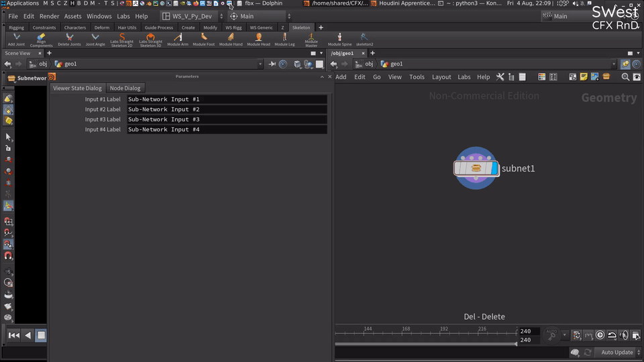The width and height of the screenshot is (644, 362).
Task: Switch to the Node Dialog tab
Action: point(125,88)
